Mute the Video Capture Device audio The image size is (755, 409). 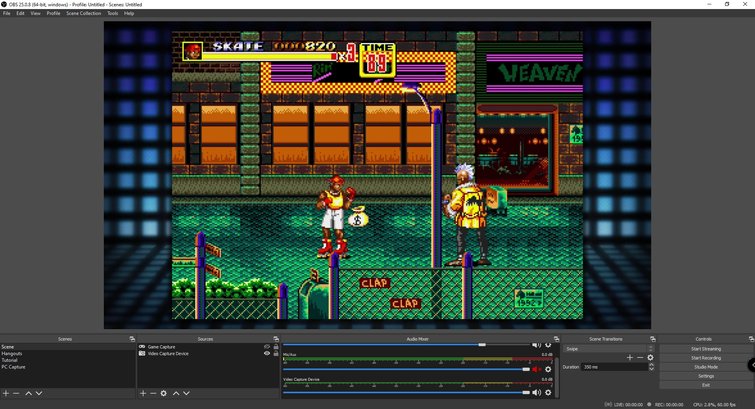pyautogui.click(x=536, y=393)
